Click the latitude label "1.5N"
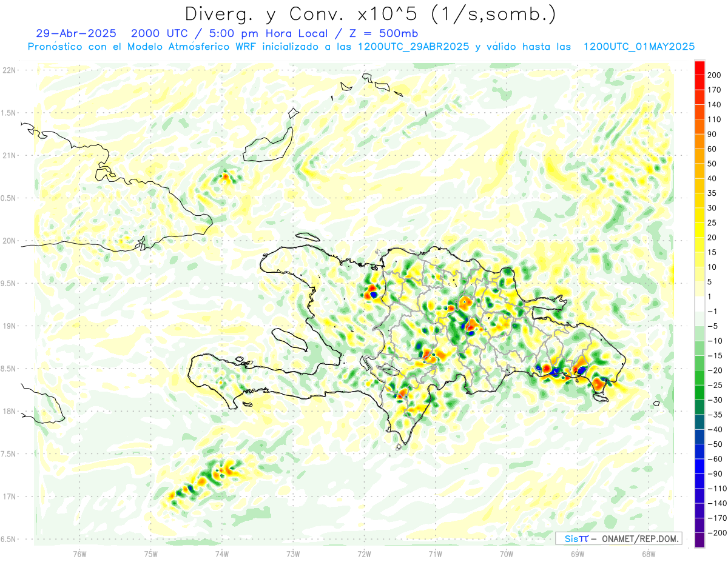This screenshot has height=562, width=728. (x=9, y=113)
